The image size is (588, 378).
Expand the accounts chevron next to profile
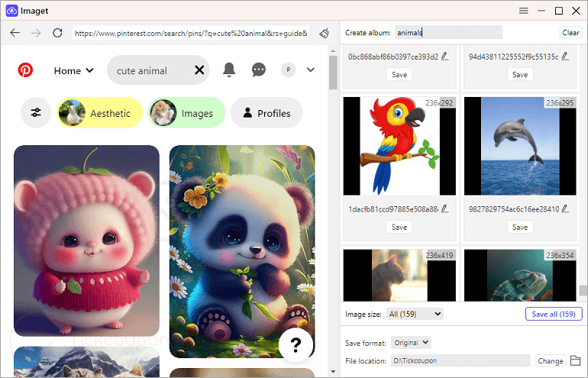click(x=311, y=69)
